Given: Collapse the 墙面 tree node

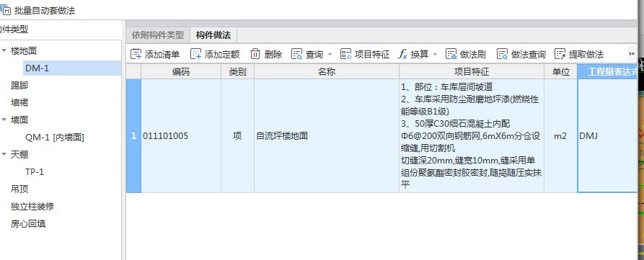Looking at the screenshot, I should (4, 120).
